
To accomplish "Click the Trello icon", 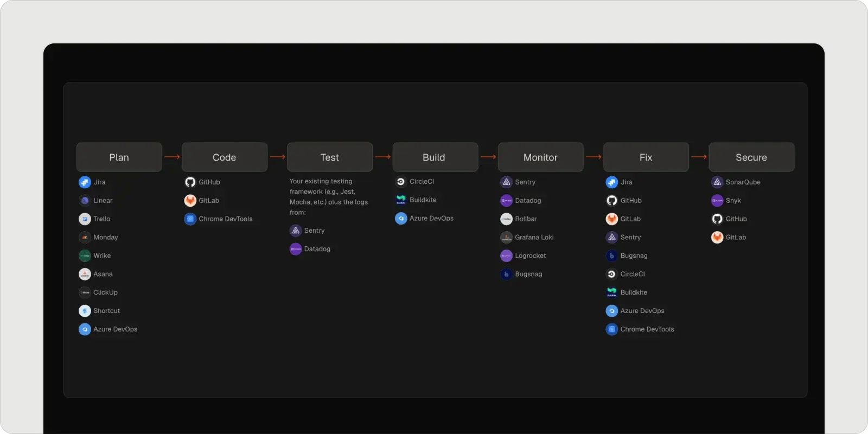I will click(x=85, y=219).
